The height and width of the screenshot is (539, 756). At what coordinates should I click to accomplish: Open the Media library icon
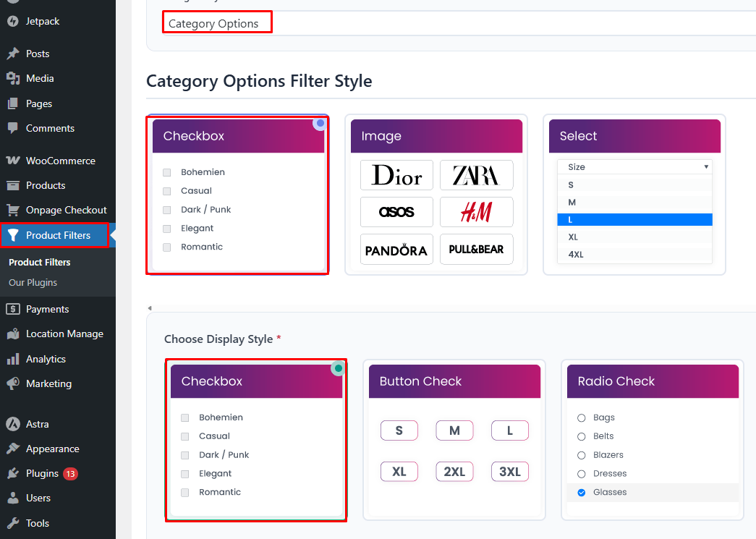[x=13, y=78]
